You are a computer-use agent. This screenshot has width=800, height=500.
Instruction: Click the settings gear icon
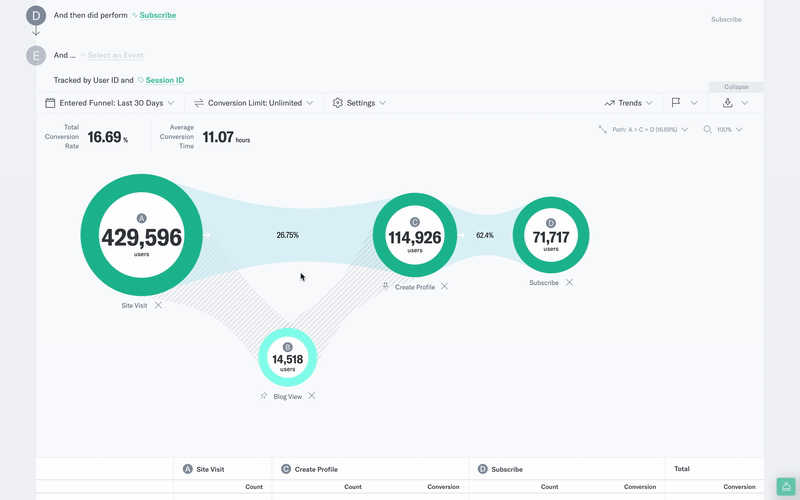[x=337, y=103]
